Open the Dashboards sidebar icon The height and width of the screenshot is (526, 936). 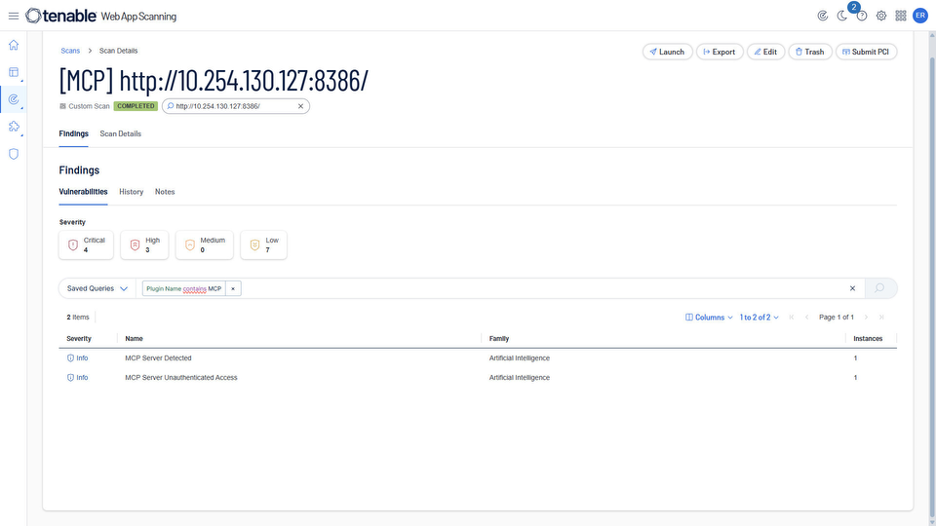pos(14,72)
